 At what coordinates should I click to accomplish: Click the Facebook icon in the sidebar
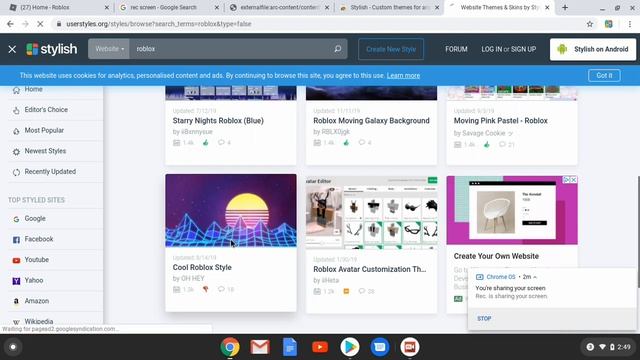point(16,240)
